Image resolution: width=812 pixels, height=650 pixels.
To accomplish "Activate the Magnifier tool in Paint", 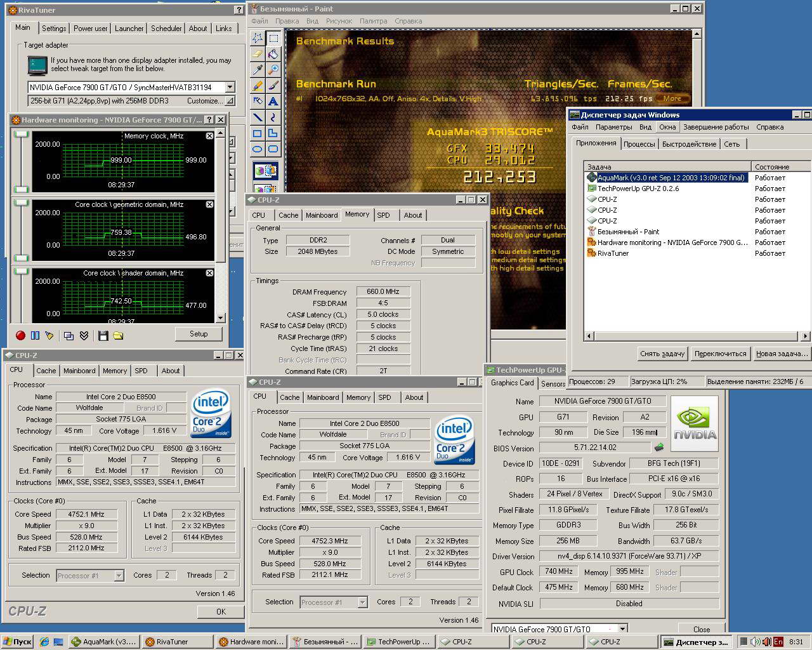I will pos(273,70).
